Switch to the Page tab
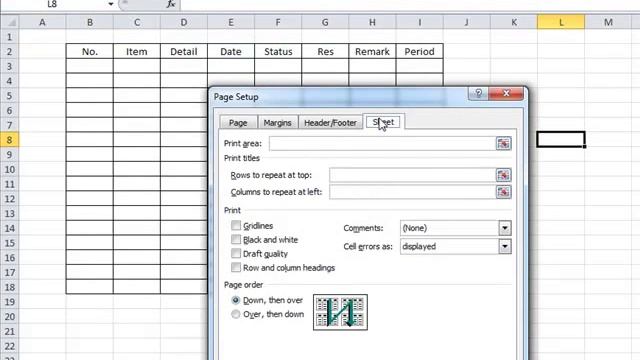Screen dimensions: 640x360 click(238, 122)
